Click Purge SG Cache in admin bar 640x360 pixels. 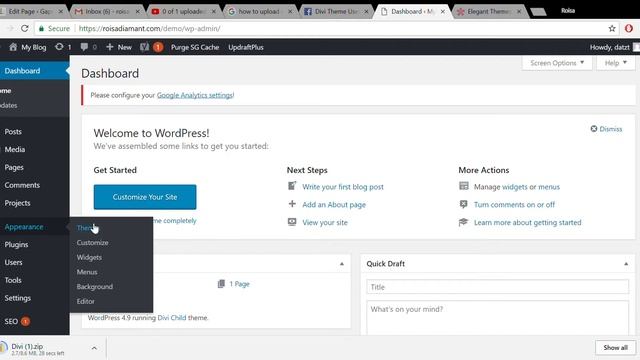[195, 47]
